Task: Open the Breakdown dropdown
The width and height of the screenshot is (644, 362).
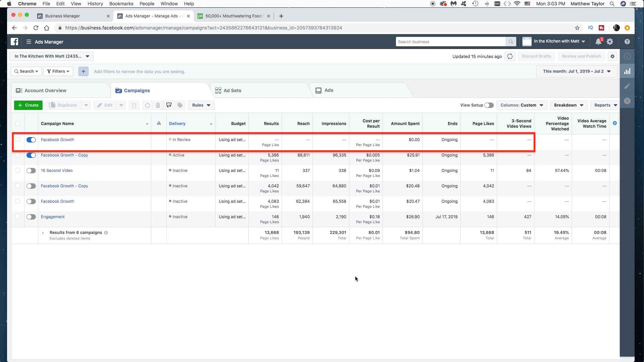Action: (x=569, y=105)
